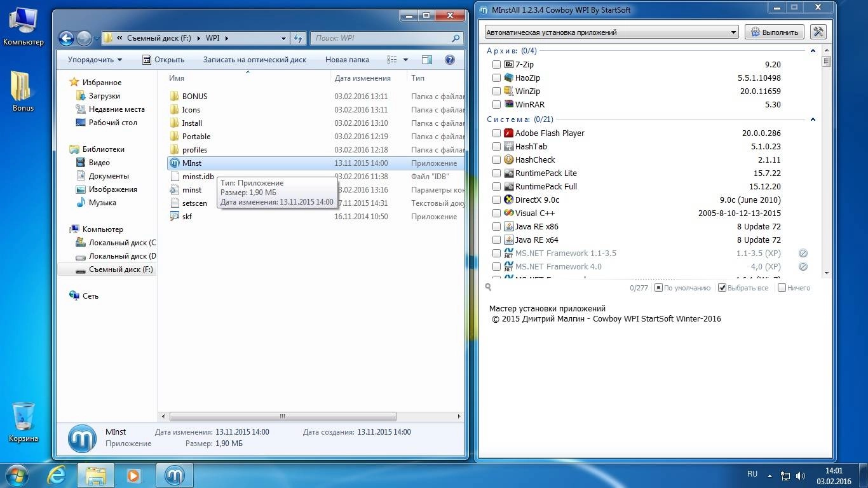
Task: Uncheck the Выбрать все checkbox
Action: pos(722,288)
